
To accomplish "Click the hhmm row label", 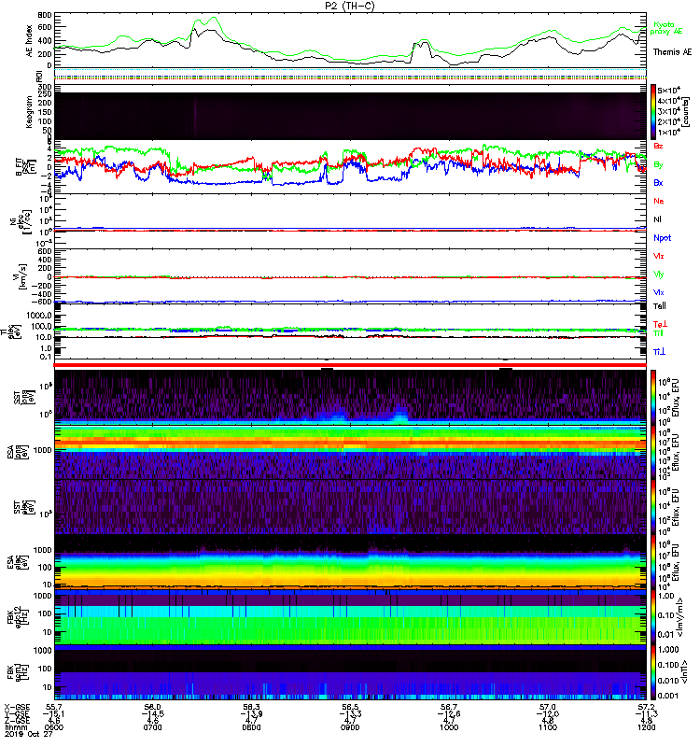I will pos(14,727).
